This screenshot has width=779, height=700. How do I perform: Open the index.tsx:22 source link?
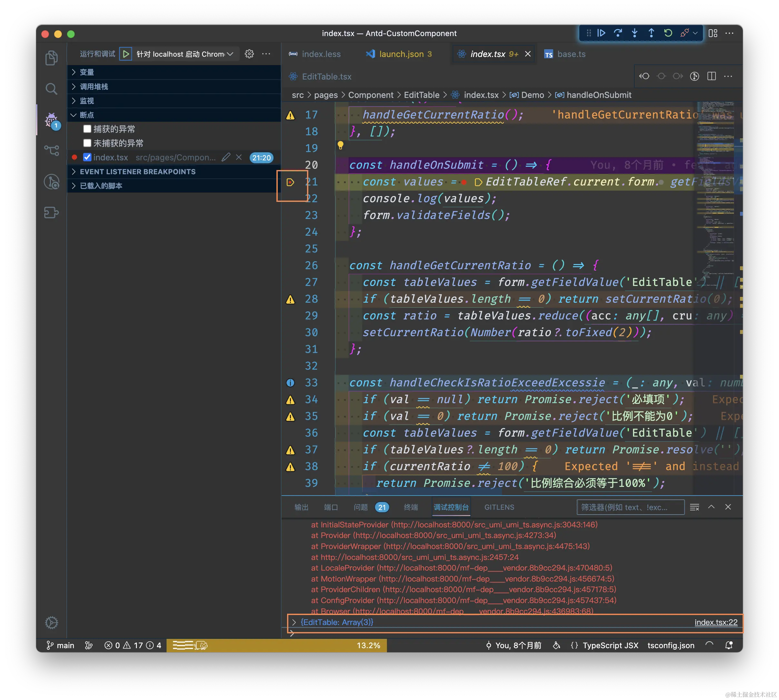716,622
